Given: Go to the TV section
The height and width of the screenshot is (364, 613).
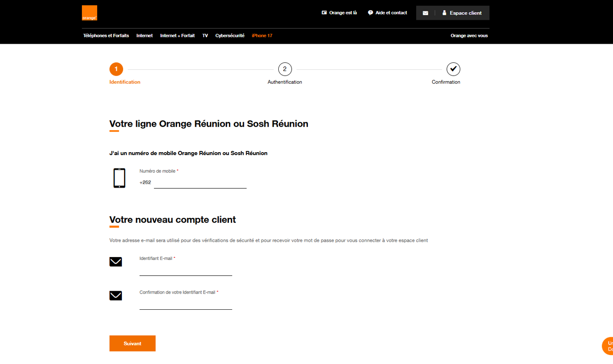Looking at the screenshot, I should 205,36.
